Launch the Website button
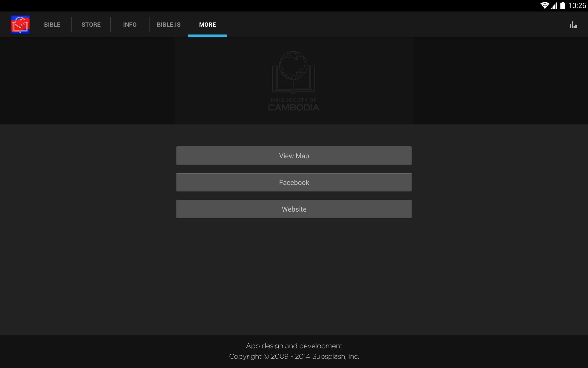The image size is (588, 368). tap(294, 209)
